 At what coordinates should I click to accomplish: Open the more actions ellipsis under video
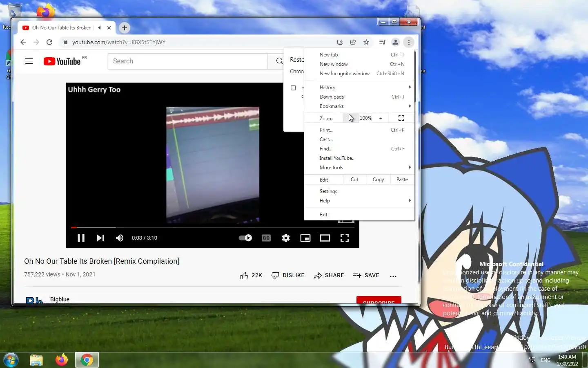(393, 276)
